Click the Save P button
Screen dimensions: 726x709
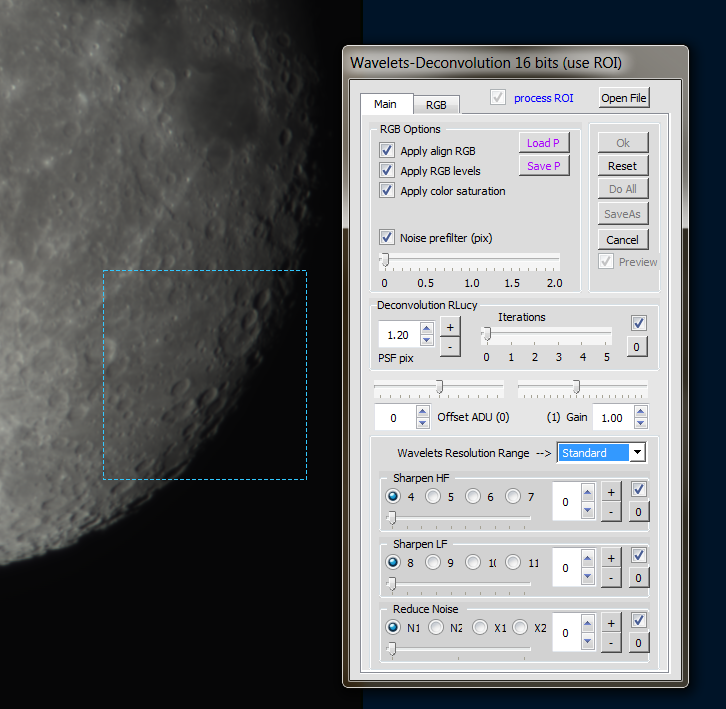coord(544,166)
